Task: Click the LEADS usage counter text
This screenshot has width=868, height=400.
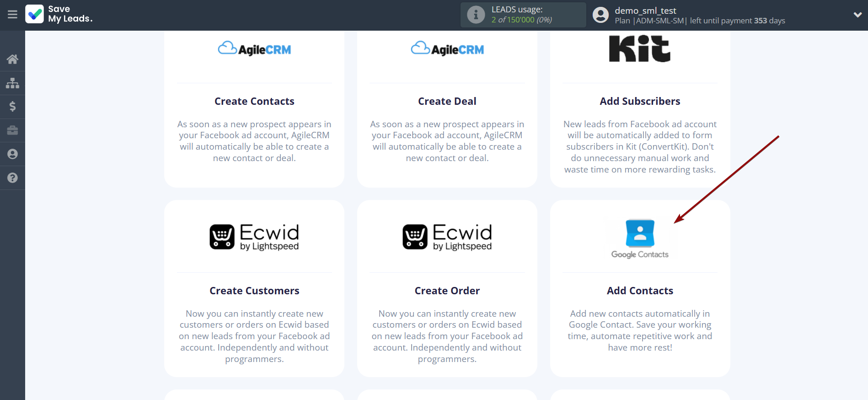Action: pos(521,20)
